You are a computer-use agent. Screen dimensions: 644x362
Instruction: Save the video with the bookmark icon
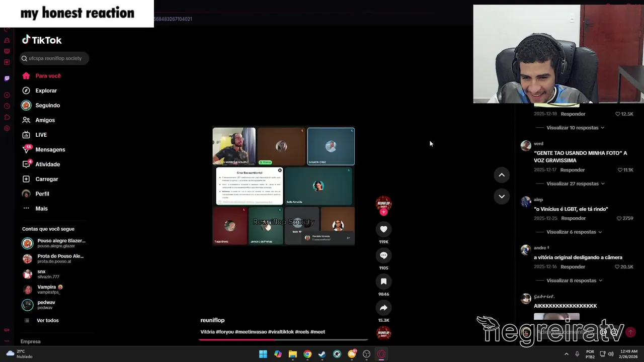point(383,282)
